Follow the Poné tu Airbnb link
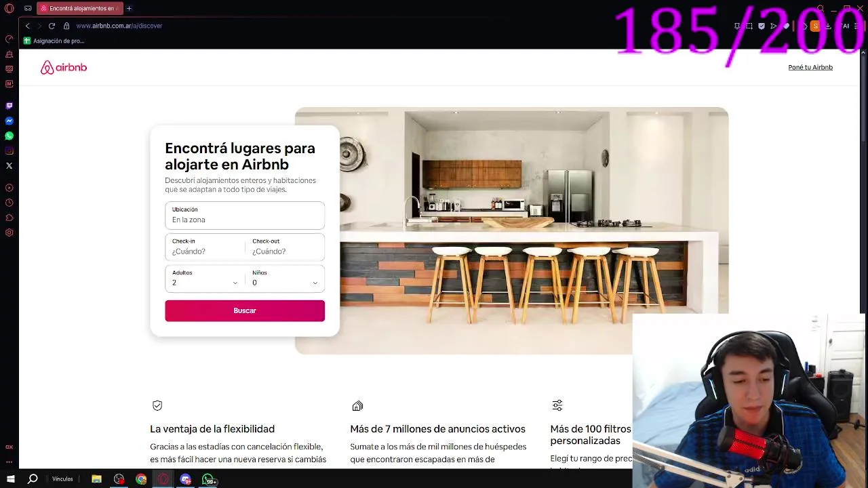868x488 pixels. click(x=810, y=67)
